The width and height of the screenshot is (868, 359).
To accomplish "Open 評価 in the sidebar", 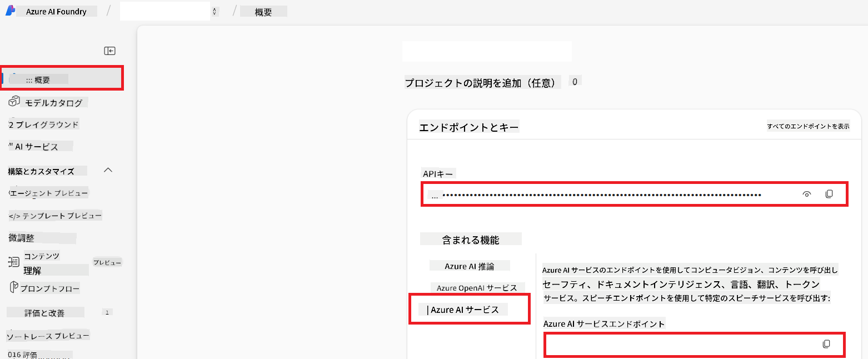I will point(30,355).
